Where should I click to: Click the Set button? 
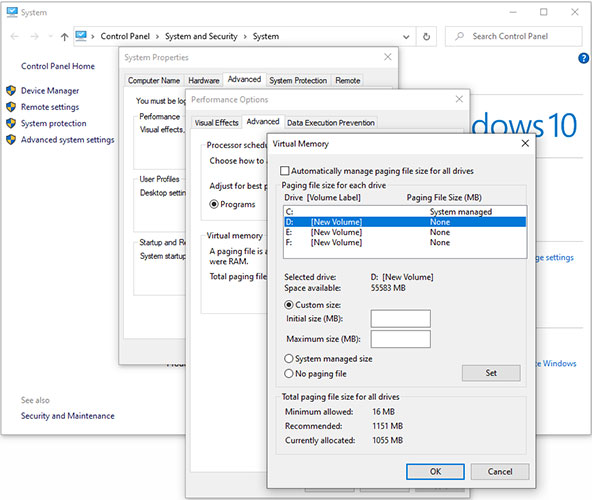(491, 373)
